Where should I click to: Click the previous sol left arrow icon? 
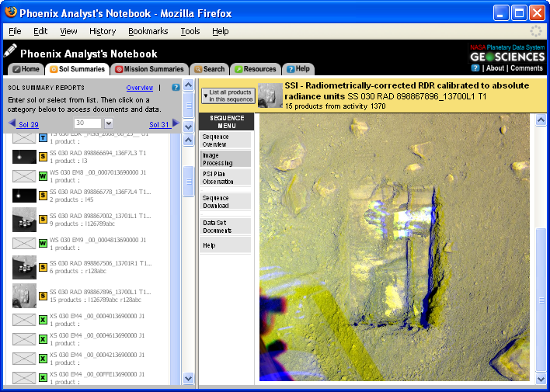[12, 123]
